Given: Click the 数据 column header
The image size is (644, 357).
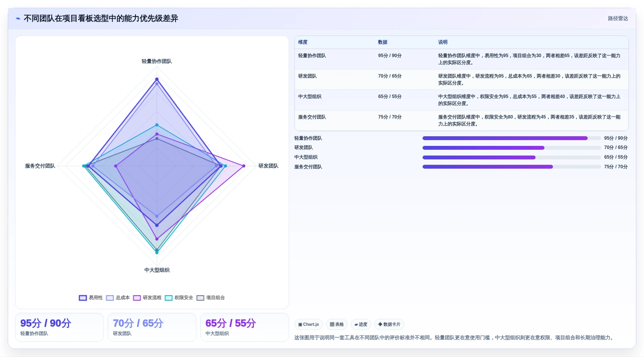Looking at the screenshot, I should (383, 42).
